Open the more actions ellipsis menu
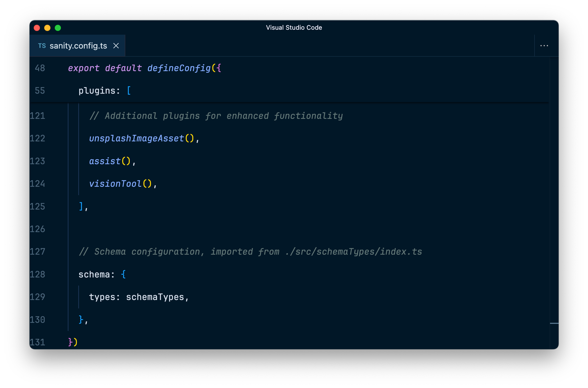The height and width of the screenshot is (388, 588). (x=544, y=46)
